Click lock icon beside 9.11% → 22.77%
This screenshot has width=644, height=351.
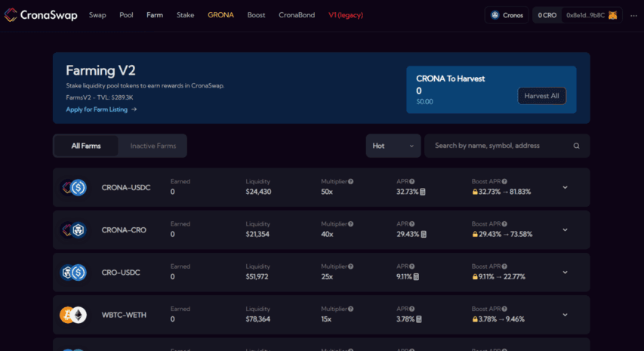tap(475, 277)
